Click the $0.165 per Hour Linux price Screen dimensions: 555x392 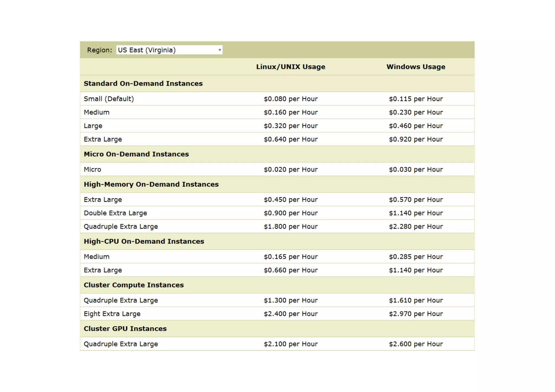click(291, 257)
